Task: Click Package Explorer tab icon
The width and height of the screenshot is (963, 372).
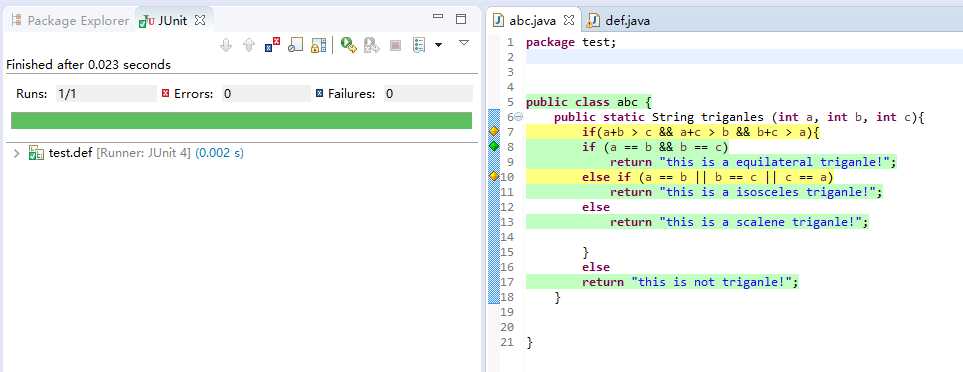Action: (x=17, y=21)
